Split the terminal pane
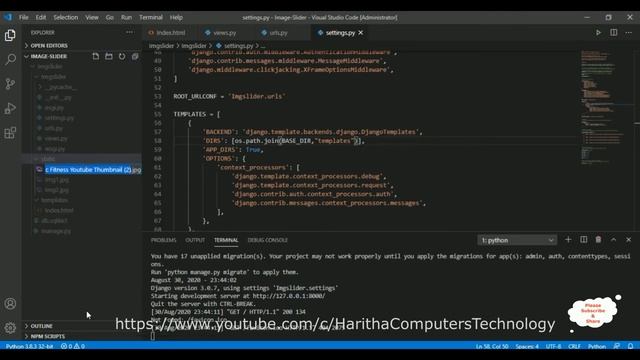This screenshot has height=360, width=640. (x=584, y=240)
